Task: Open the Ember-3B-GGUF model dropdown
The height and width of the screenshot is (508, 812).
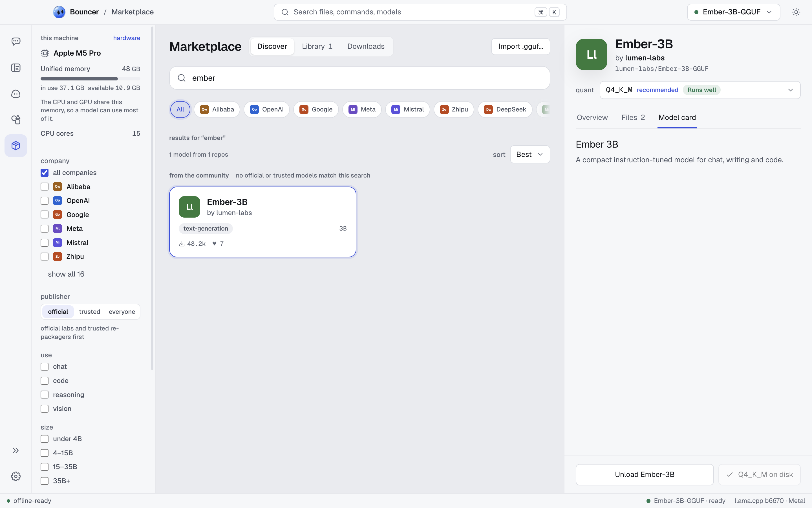Action: [733, 12]
